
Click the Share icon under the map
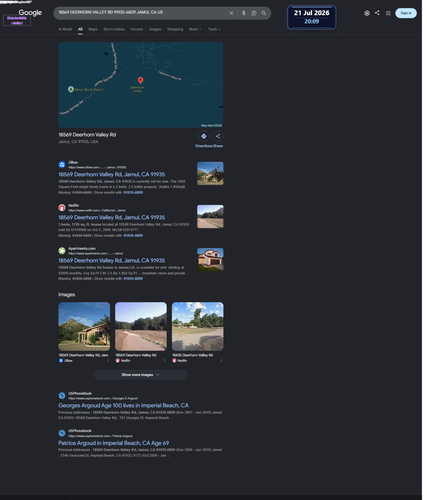tap(218, 136)
